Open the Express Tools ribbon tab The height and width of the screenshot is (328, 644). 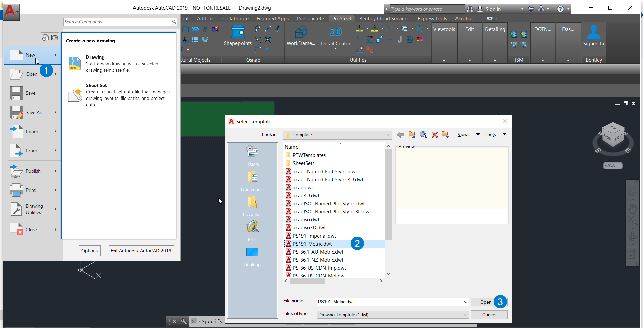tap(432, 19)
